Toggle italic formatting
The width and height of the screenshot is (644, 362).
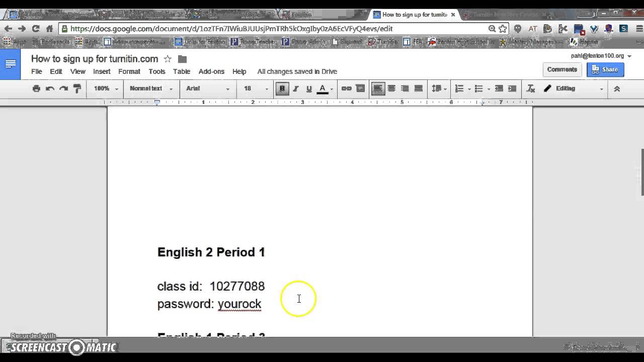(296, 88)
